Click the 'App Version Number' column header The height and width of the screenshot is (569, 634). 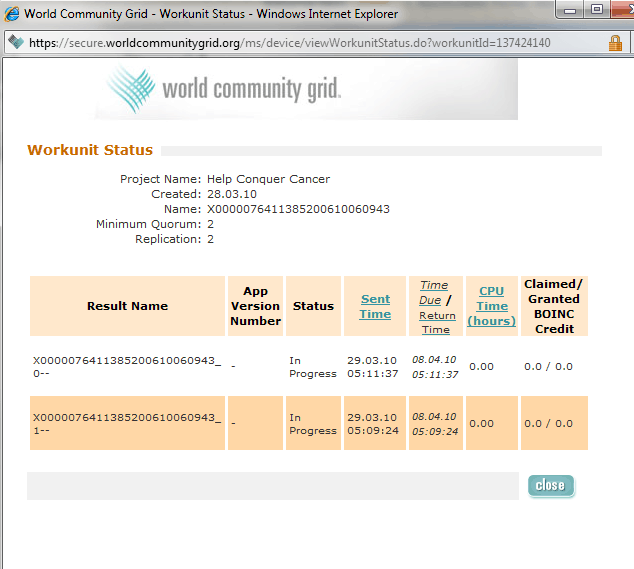tap(255, 306)
